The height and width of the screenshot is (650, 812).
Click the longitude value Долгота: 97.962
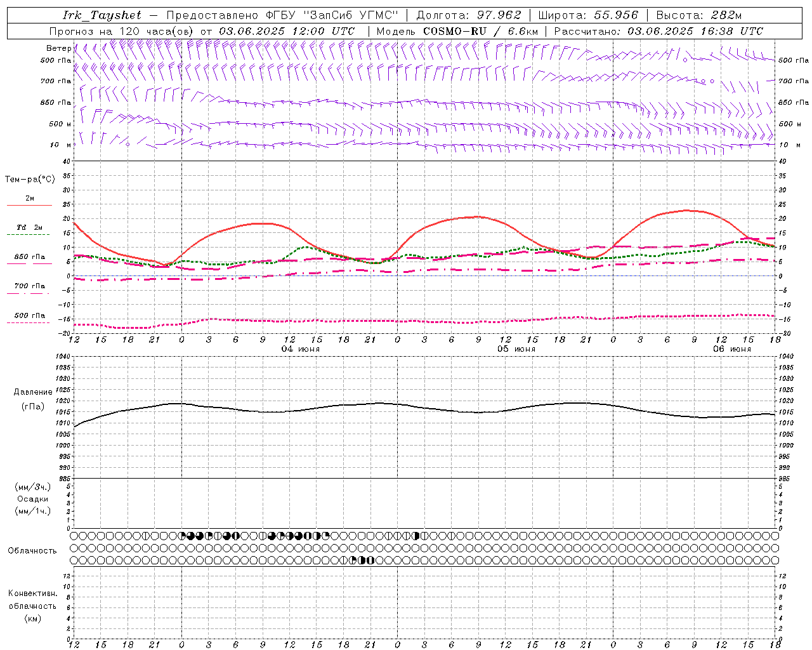tap(469, 15)
